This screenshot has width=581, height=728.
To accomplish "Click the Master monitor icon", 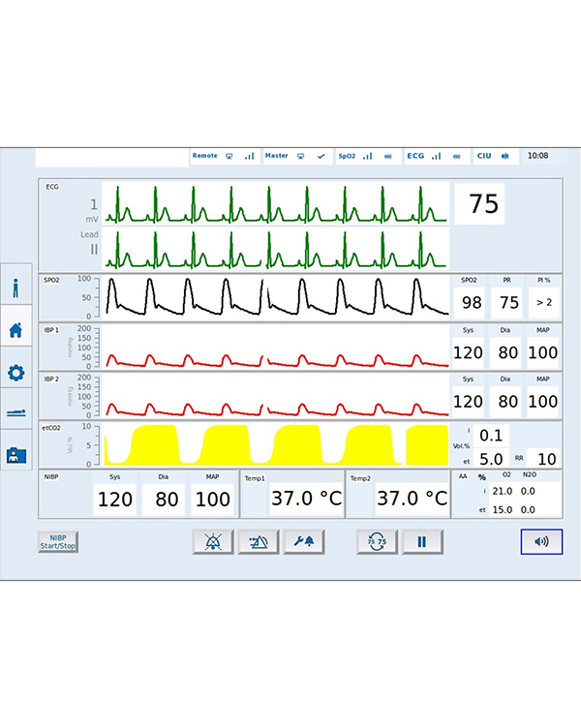I will click(x=301, y=157).
